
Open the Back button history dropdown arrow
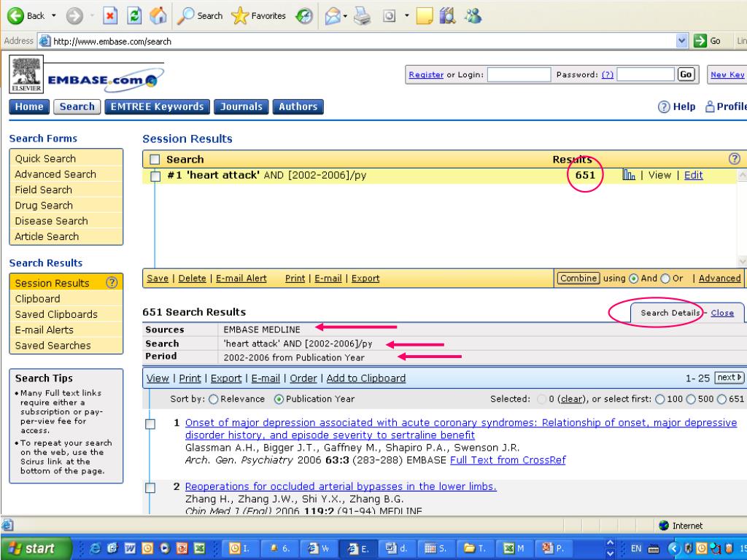[54, 16]
